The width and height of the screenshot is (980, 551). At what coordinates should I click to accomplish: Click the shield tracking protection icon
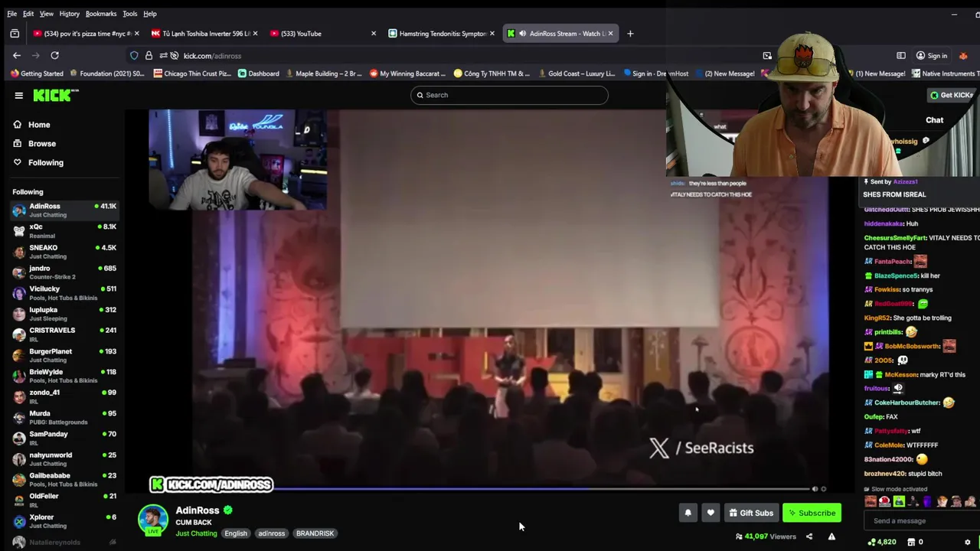click(134, 55)
